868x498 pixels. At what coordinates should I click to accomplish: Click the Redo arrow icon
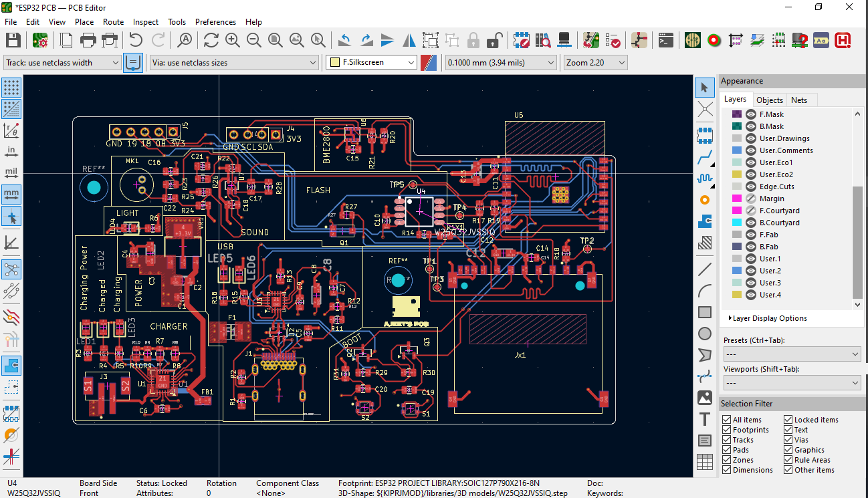coord(158,40)
